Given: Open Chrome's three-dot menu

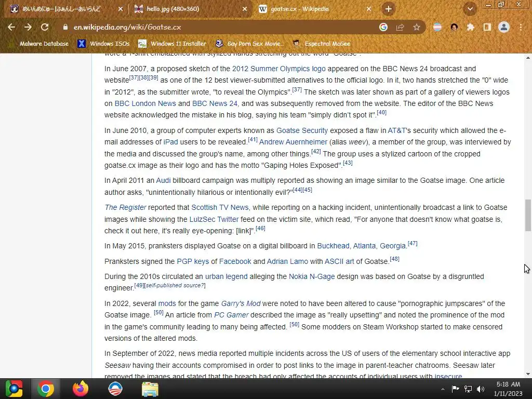Looking at the screenshot, I should (521, 27).
